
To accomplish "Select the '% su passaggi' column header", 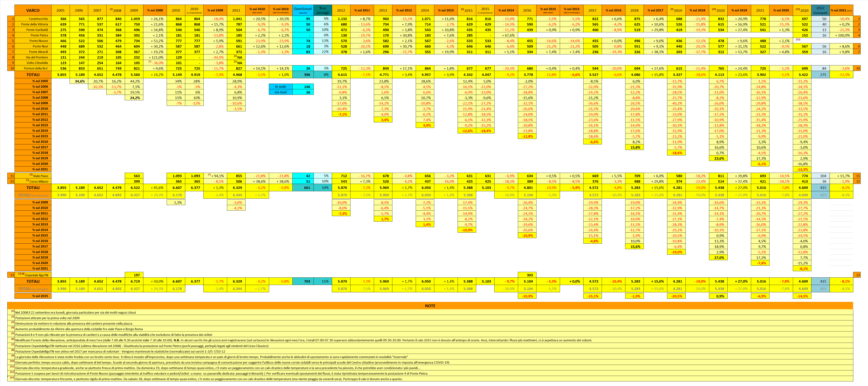I will point(323,10).
